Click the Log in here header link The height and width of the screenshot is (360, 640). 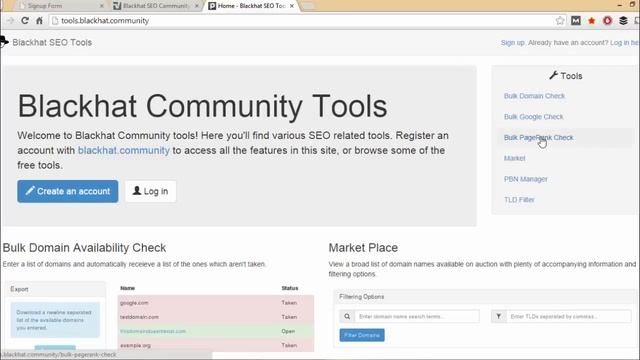coord(624,42)
